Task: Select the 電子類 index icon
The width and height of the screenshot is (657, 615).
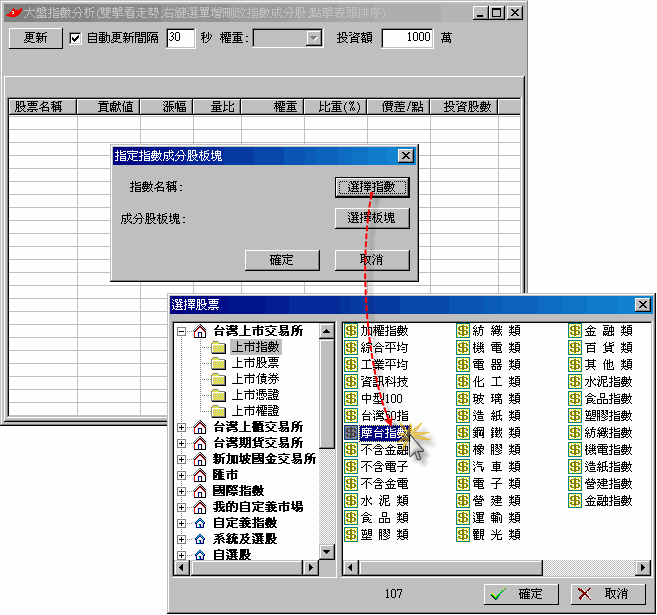Action: pos(464,484)
